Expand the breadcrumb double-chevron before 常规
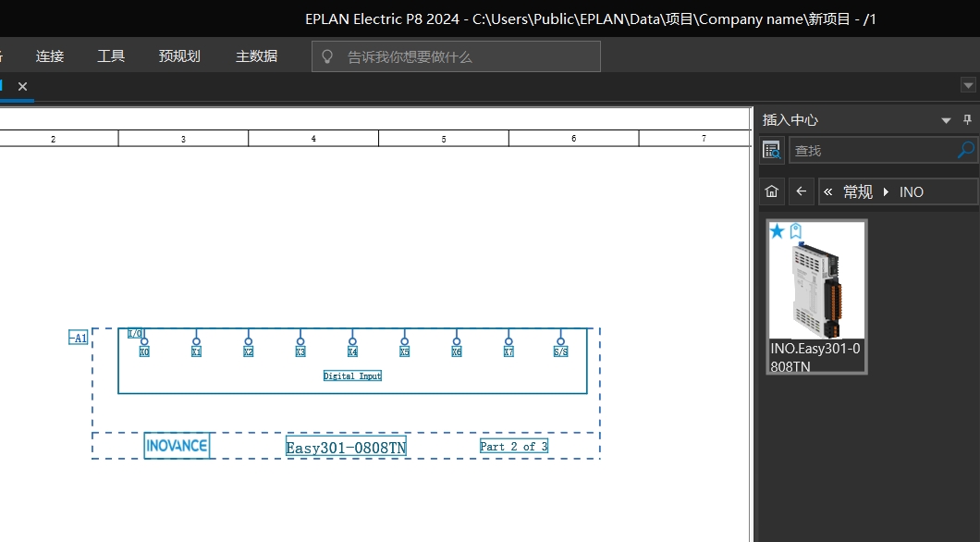The height and width of the screenshot is (542, 980). coord(828,191)
